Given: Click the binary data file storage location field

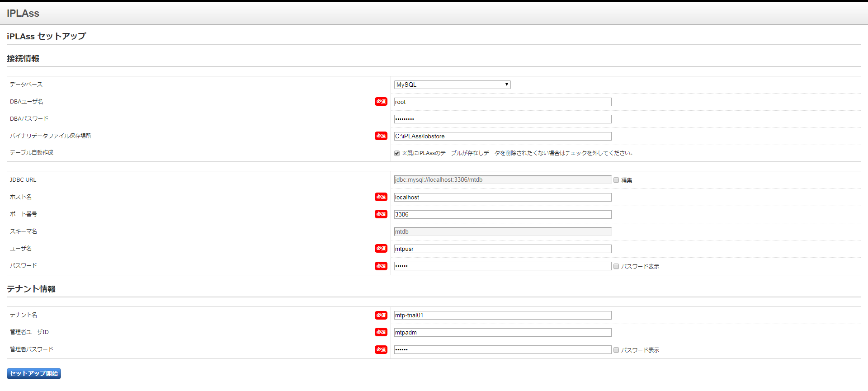Looking at the screenshot, I should [503, 137].
